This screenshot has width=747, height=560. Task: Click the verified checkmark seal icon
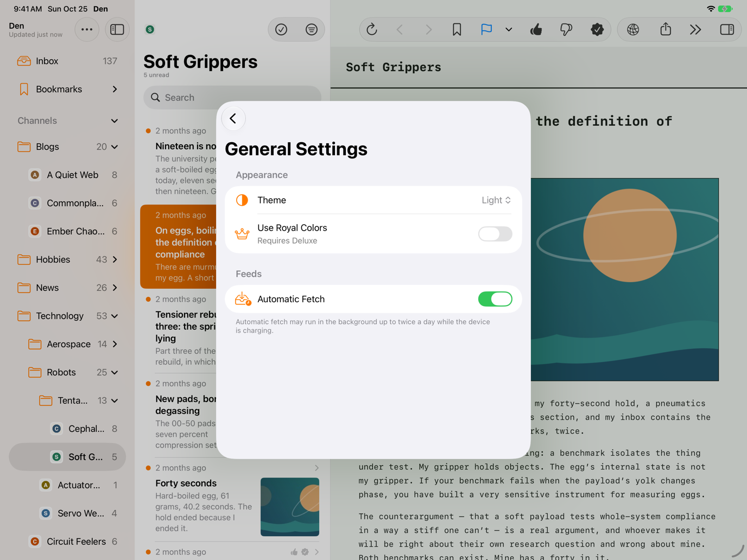point(597,30)
